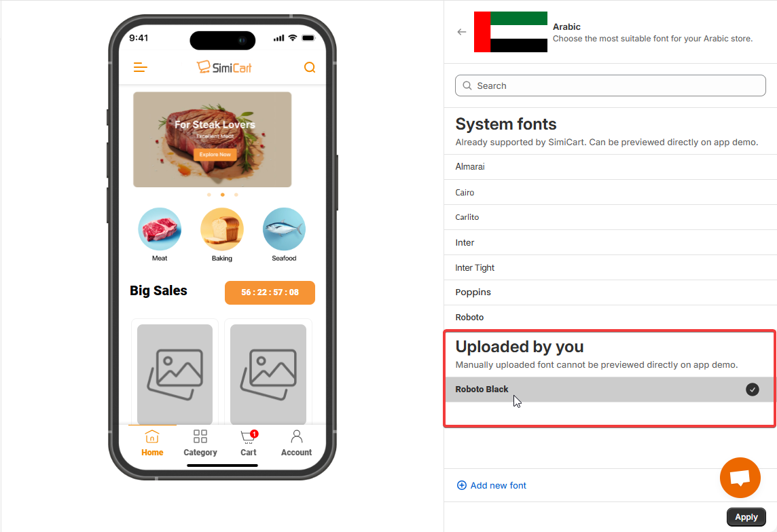Image resolution: width=777 pixels, height=532 pixels.
Task: Click the Add new font link
Action: click(x=491, y=485)
